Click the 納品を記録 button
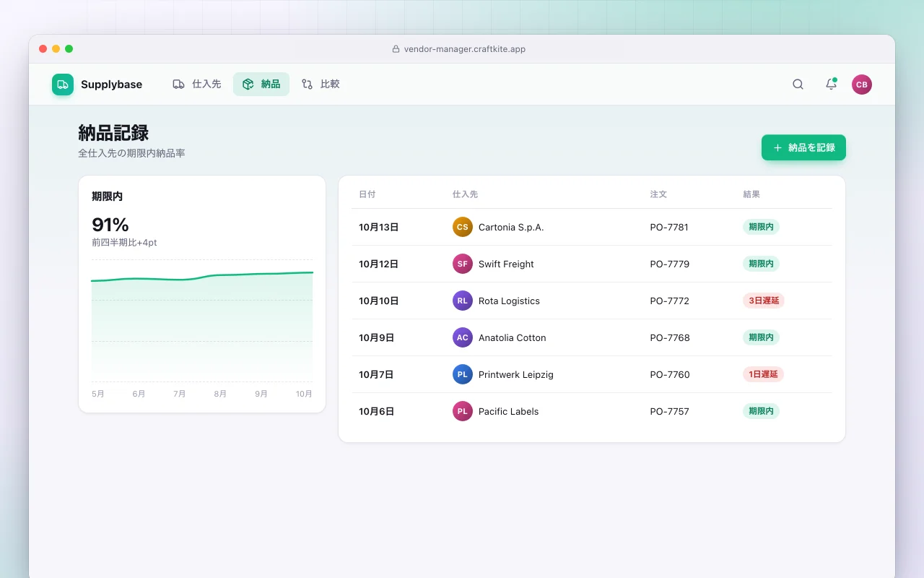Image resolution: width=924 pixels, height=578 pixels. click(803, 147)
